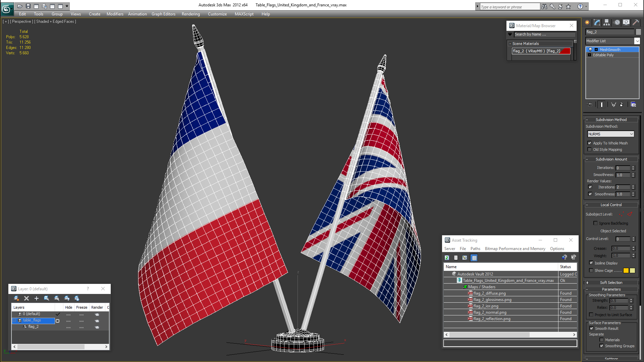The width and height of the screenshot is (644, 362).
Task: Switch Asset Tracking to tree view
Action: point(465,258)
